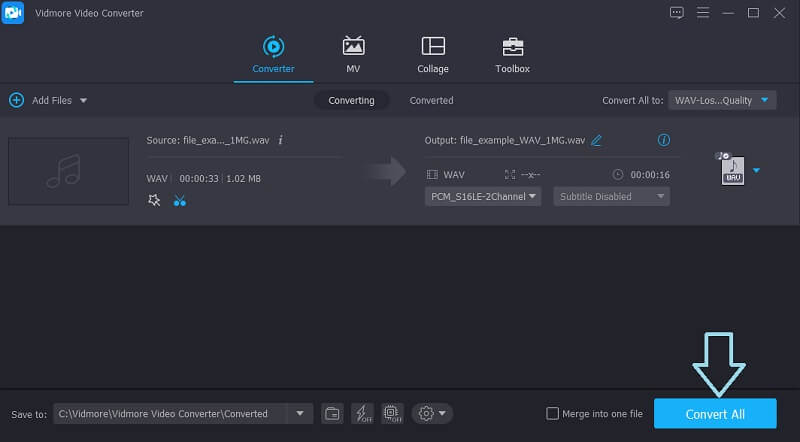The height and width of the screenshot is (442, 800).
Task: Click the Save to path field
Action: [x=170, y=413]
